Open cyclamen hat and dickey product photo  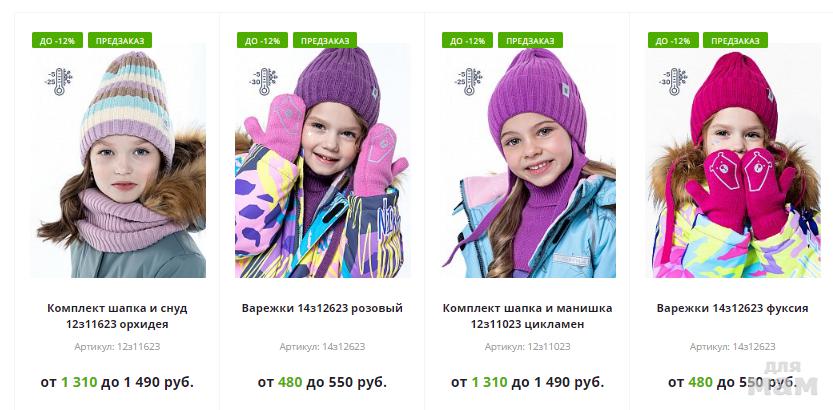(x=528, y=160)
